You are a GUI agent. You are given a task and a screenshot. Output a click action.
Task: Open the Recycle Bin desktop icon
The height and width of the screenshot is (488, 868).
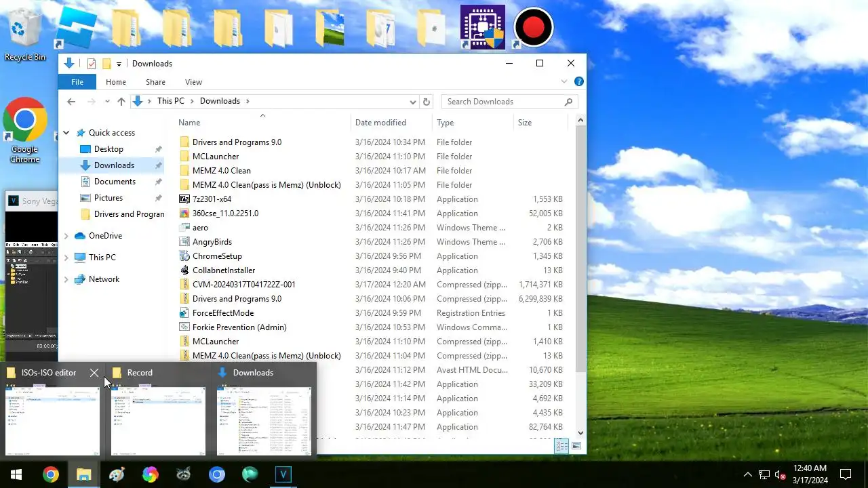[24, 35]
